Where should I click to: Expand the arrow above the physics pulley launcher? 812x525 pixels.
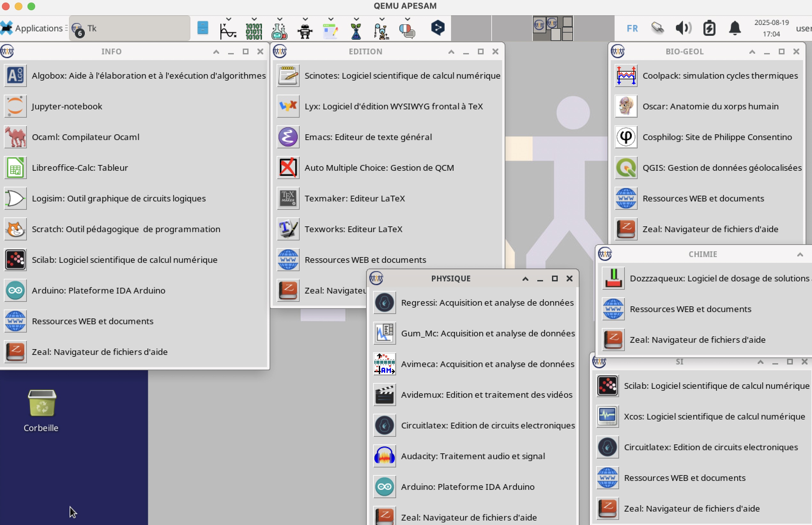coord(382,19)
